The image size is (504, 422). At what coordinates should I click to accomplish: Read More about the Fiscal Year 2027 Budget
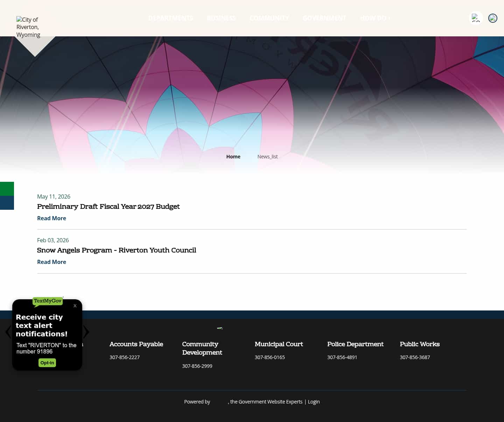[x=51, y=218]
